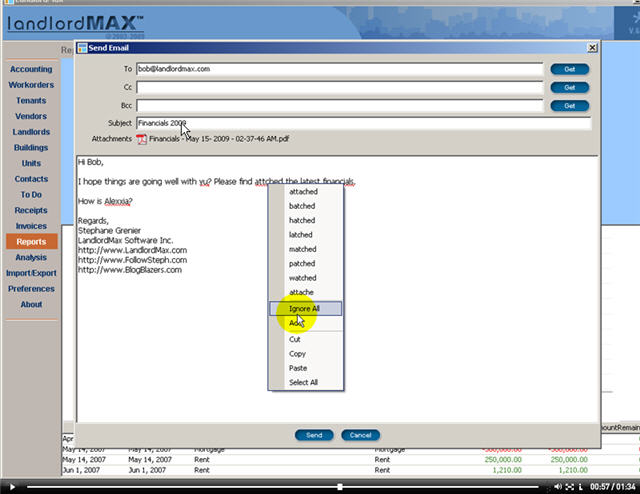This screenshot has width=640, height=494.
Task: Click Get button beside To field
Action: (569, 69)
